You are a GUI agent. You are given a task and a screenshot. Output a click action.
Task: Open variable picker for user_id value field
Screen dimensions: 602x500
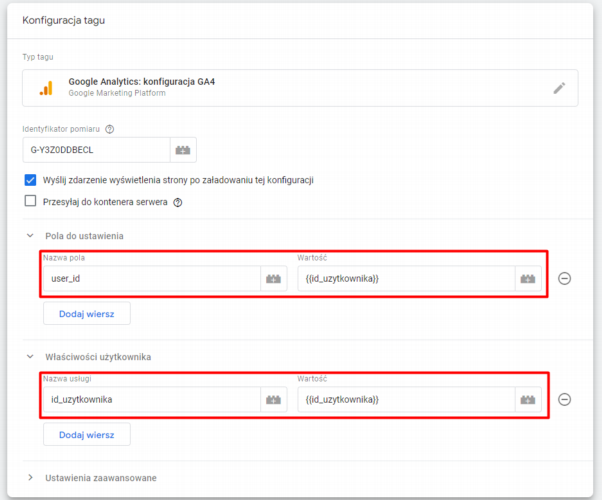pos(529,278)
